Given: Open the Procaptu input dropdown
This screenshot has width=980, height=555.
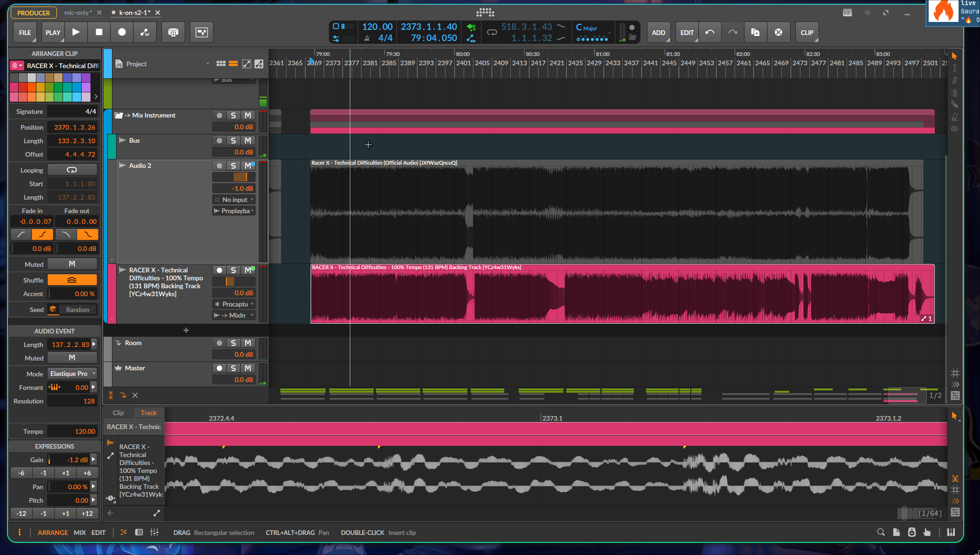Looking at the screenshot, I should pyautogui.click(x=234, y=304).
